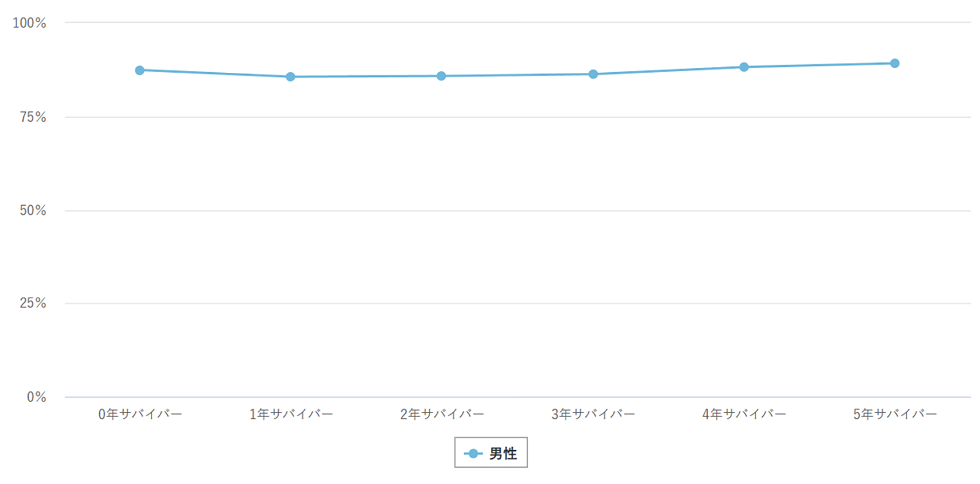Select the 5年サバイバー data point
Image resolution: width=980 pixels, height=484 pixels.
point(895,63)
